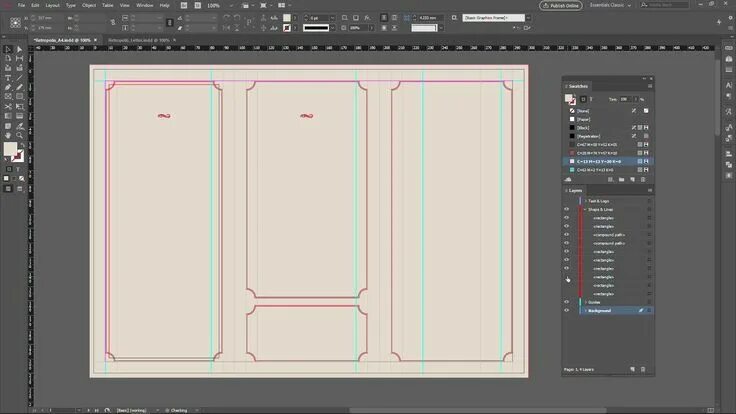Select the Gradient Swatch tool
Screen dimensions: 736x414
pyautogui.click(x=8, y=116)
